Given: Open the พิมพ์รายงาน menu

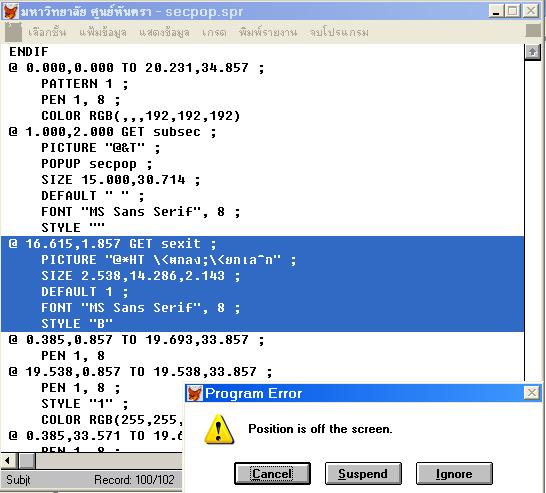Looking at the screenshot, I should click(268, 32).
